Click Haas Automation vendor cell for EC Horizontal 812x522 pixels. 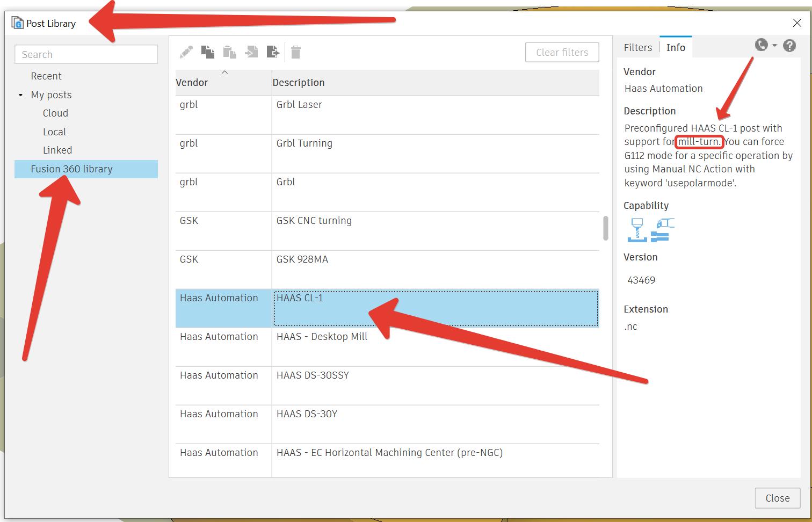(x=223, y=460)
